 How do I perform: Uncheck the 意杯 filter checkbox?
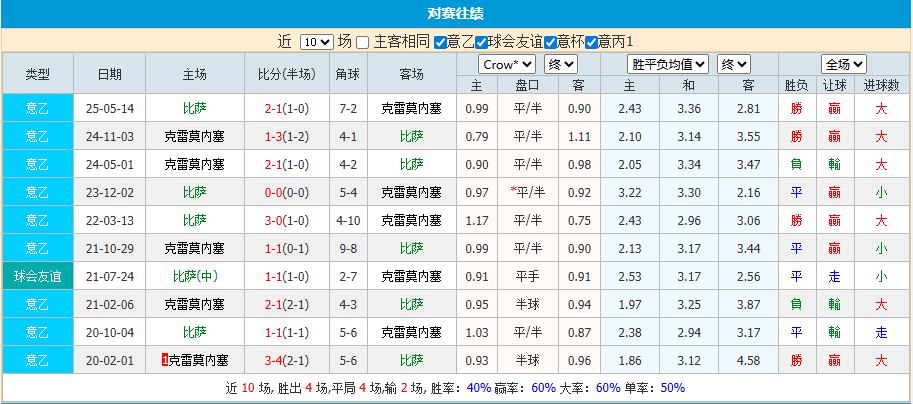coord(550,42)
